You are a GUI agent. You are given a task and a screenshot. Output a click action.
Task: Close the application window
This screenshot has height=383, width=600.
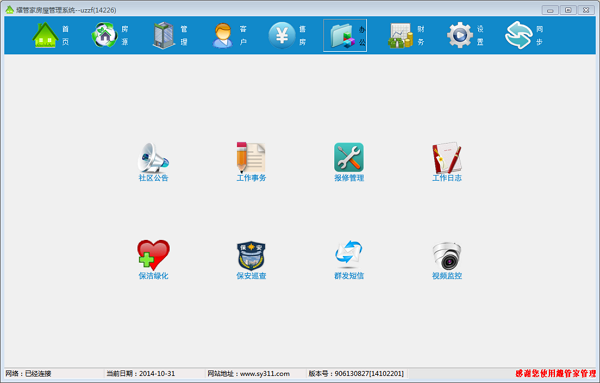pos(586,10)
